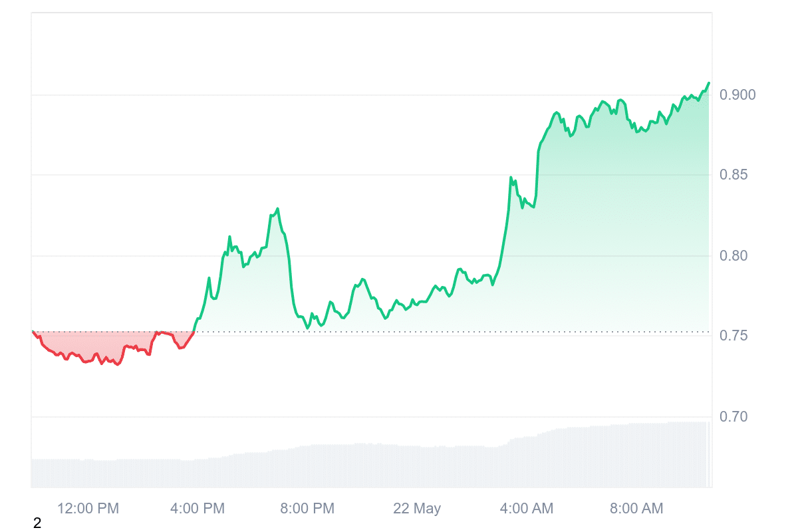
Task: Click the 8:00 PM time axis label
Action: coord(307,509)
